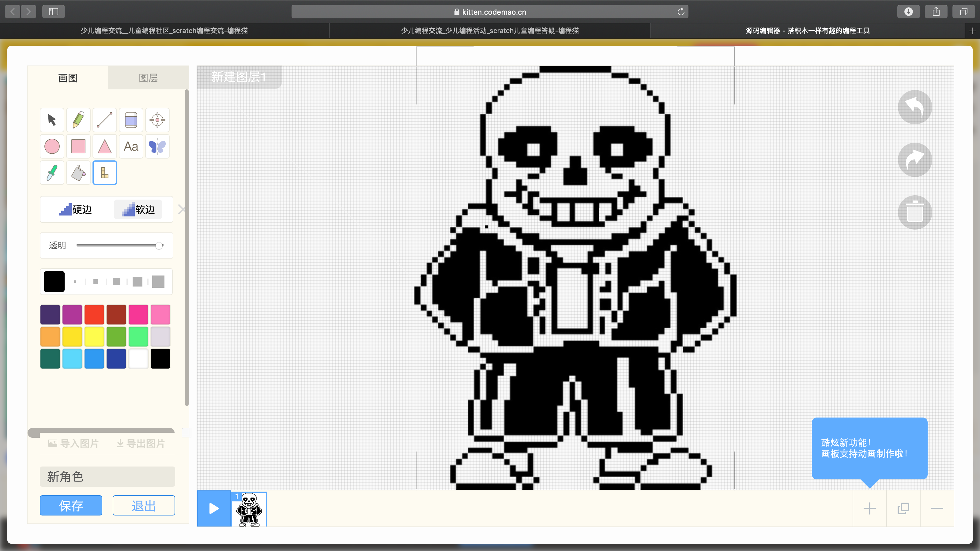This screenshot has height=551, width=980.
Task: Choose the dark purple color swatch
Action: 50,315
